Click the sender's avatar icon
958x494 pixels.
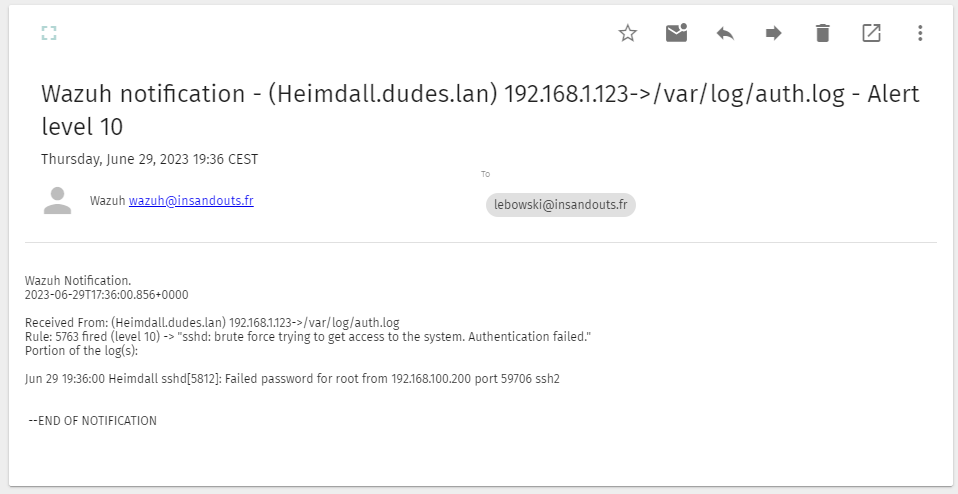[x=58, y=201]
